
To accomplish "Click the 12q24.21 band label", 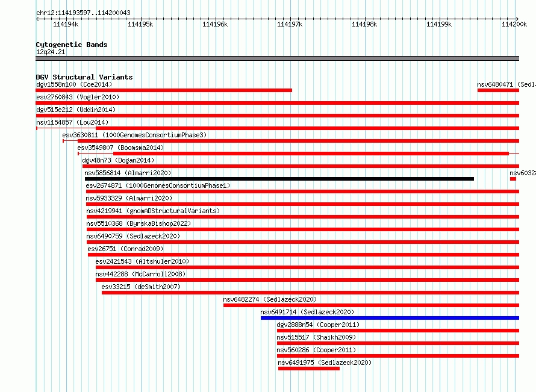I will (51, 52).
